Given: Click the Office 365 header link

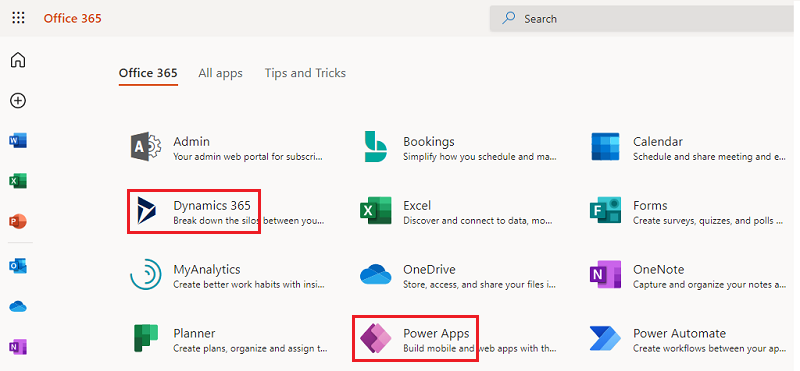Looking at the screenshot, I should point(72,18).
